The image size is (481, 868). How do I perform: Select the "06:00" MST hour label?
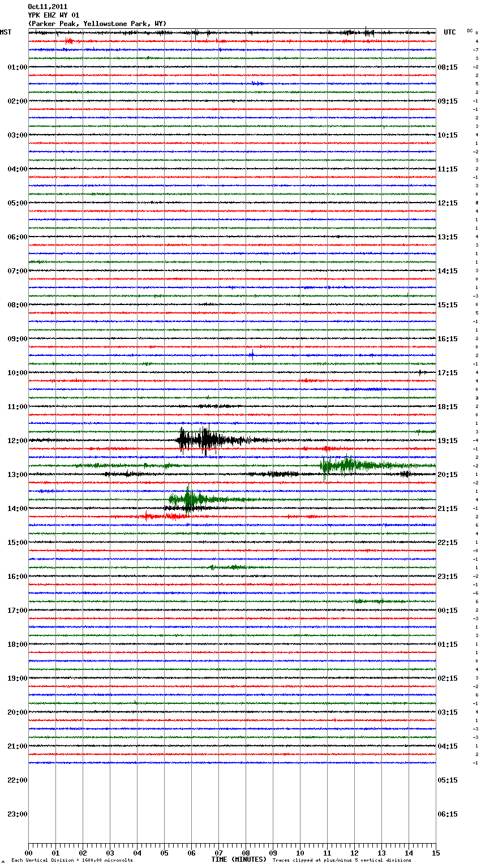coord(18,237)
